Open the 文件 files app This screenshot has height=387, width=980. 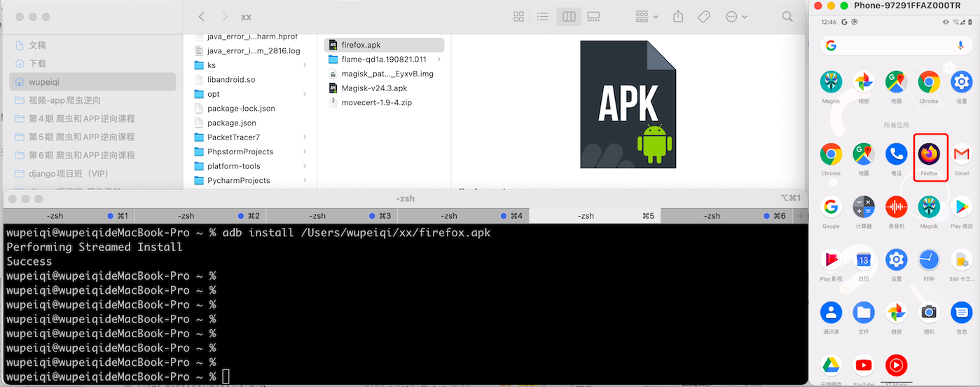pos(864,317)
